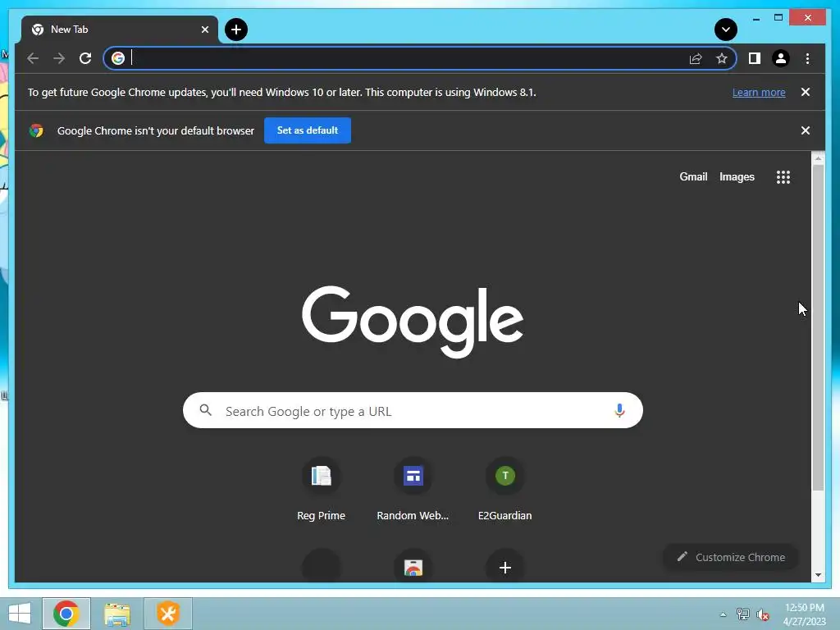Open File Explorer from taskbar

(x=117, y=614)
